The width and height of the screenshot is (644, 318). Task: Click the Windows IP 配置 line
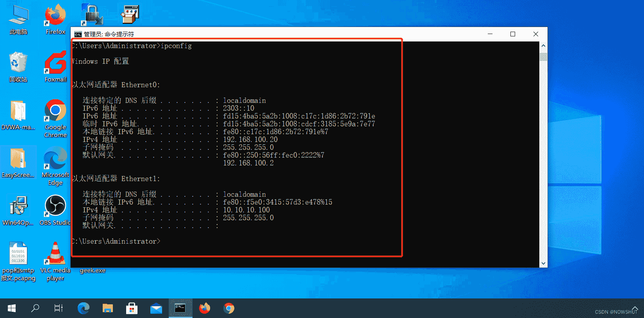[x=100, y=61]
